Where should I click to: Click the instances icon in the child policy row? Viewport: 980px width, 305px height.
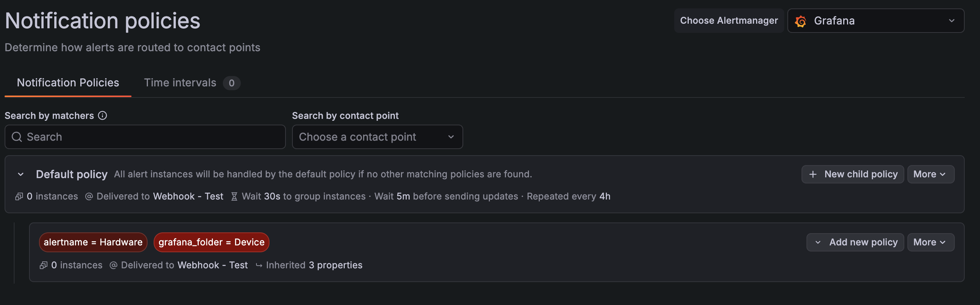coord(43,265)
